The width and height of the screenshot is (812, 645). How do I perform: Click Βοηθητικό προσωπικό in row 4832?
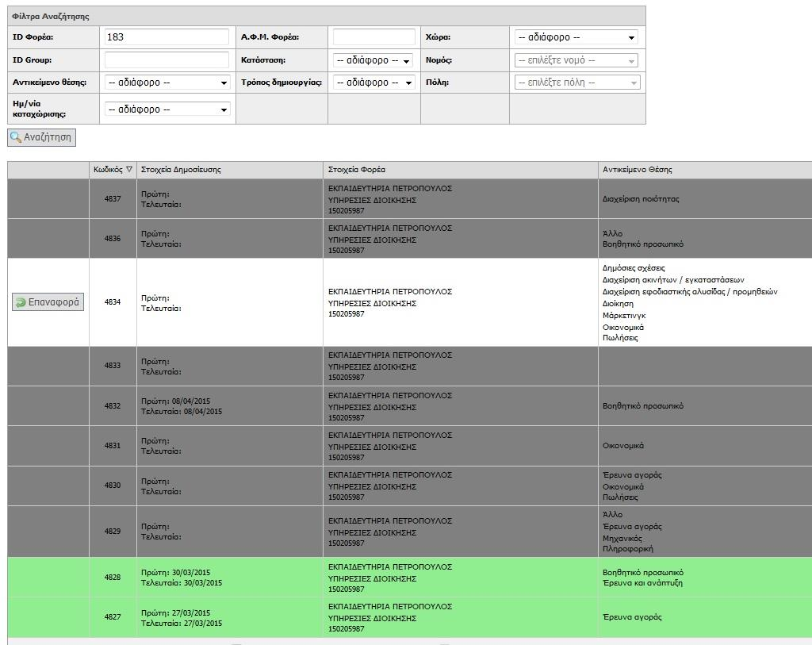point(642,406)
